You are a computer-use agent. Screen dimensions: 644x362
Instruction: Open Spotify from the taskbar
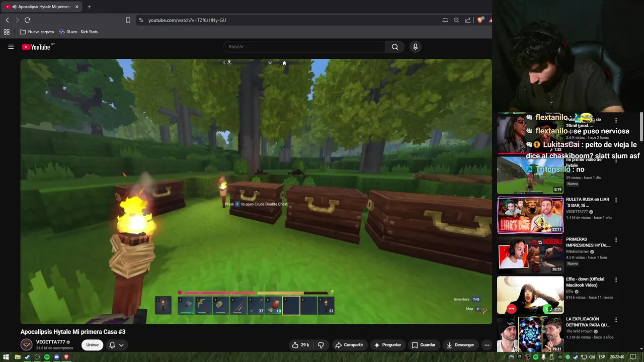(47, 357)
